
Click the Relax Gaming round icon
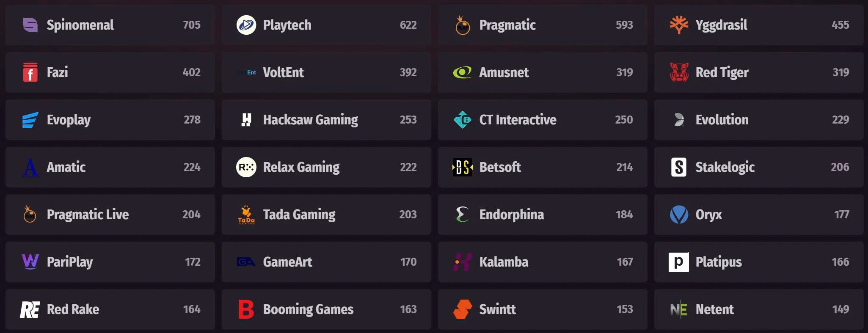(x=246, y=167)
